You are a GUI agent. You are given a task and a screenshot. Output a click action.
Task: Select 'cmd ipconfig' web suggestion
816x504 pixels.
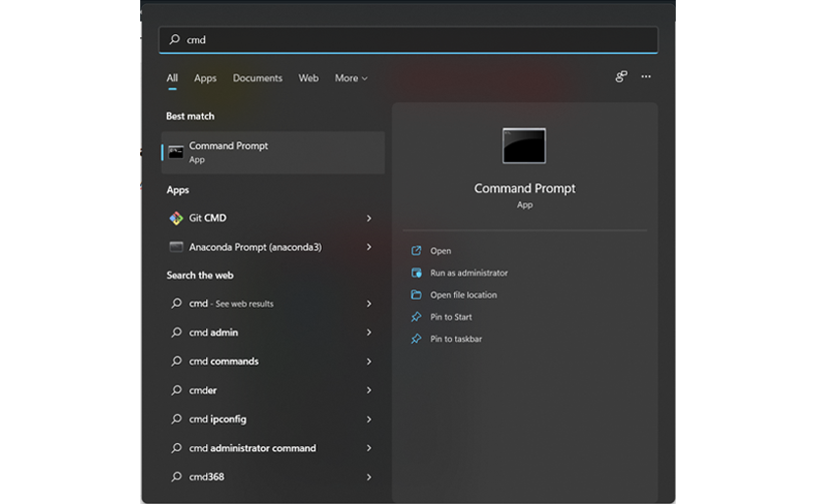[x=274, y=419]
